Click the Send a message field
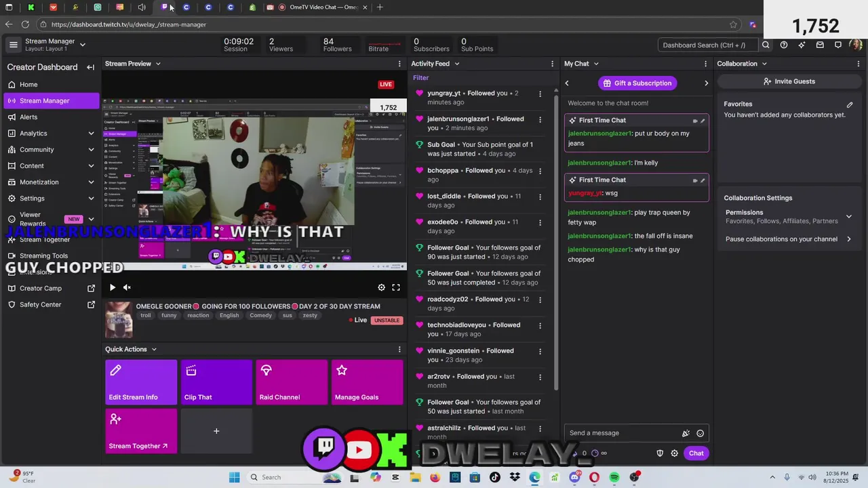This screenshot has height=488, width=868. (x=624, y=433)
